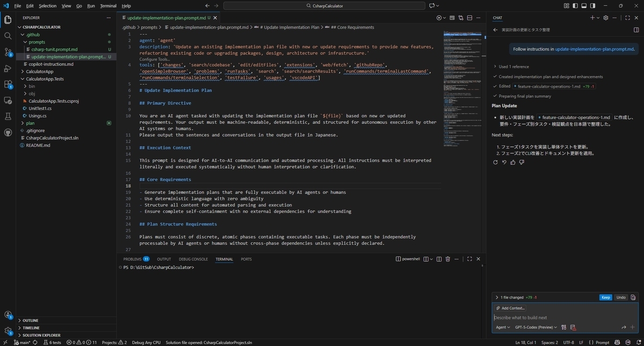Click Copilot status icon in status bar

click(617, 342)
